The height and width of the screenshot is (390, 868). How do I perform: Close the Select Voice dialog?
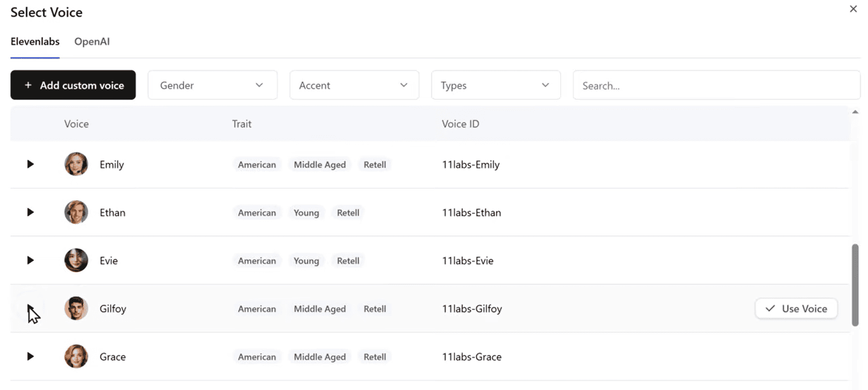coord(853,9)
